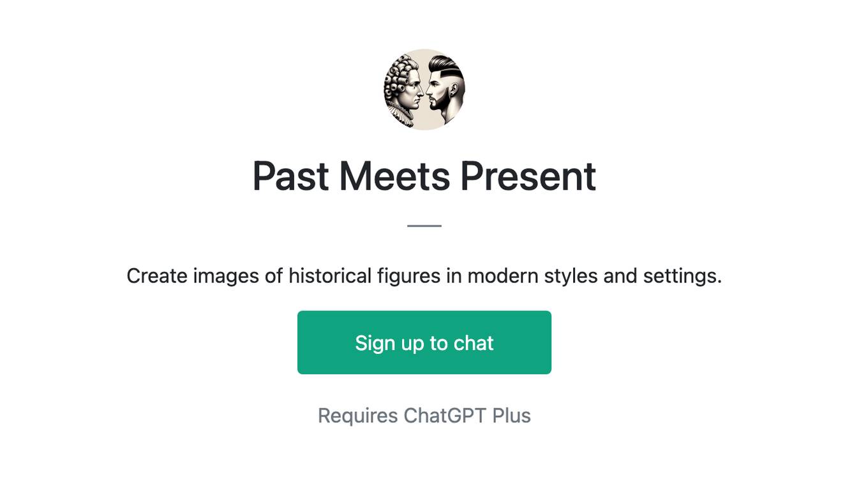Click the Sign up to chat button
This screenshot has height=488, width=868.
tap(424, 342)
